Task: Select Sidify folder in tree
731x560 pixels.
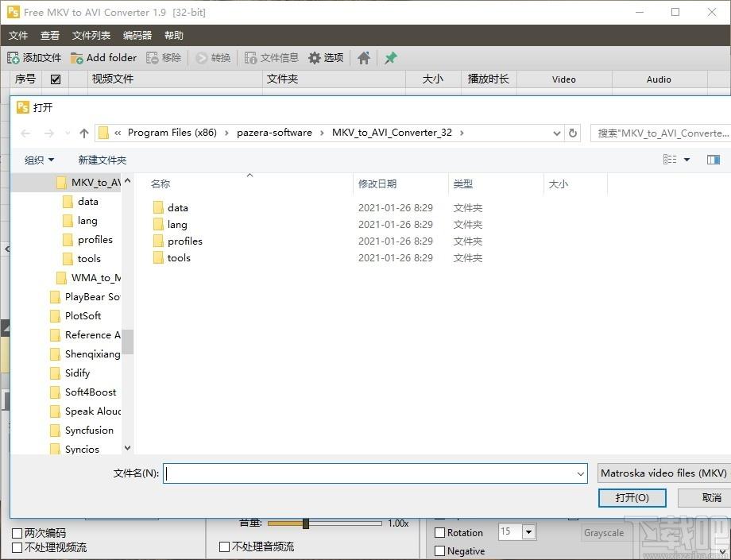Action: tap(70, 373)
